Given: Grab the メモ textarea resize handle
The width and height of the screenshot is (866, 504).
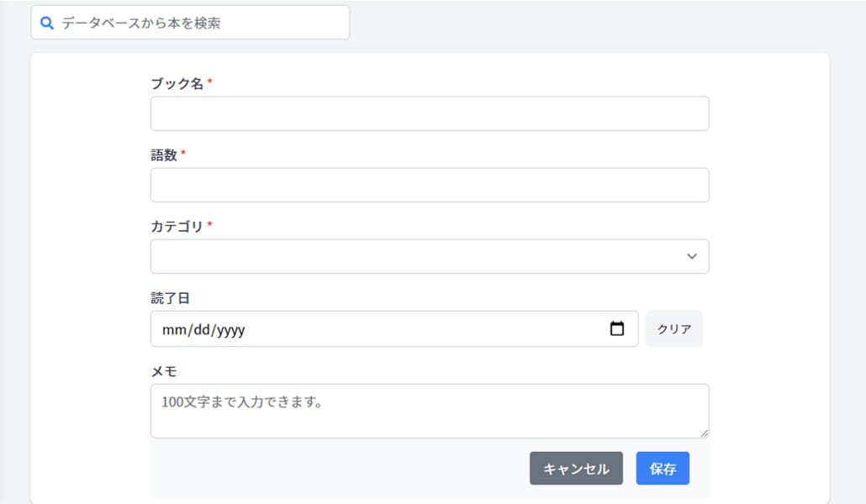Looking at the screenshot, I should 705,433.
